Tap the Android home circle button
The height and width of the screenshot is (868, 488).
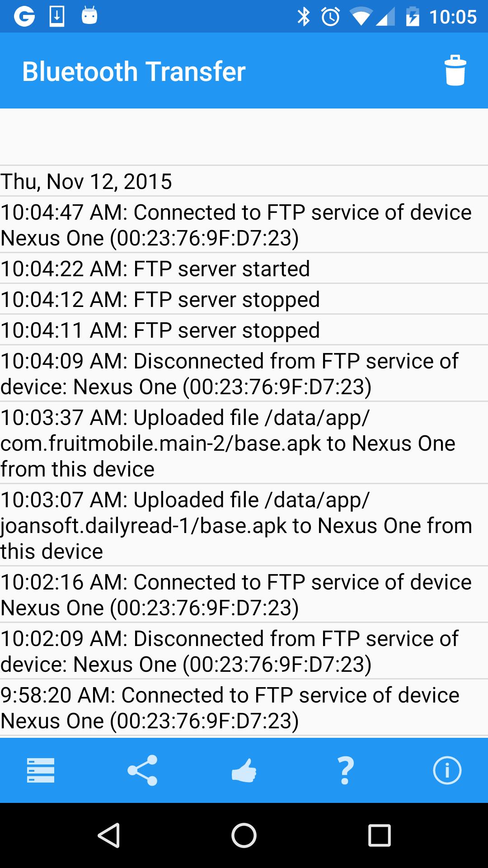pyautogui.click(x=244, y=835)
